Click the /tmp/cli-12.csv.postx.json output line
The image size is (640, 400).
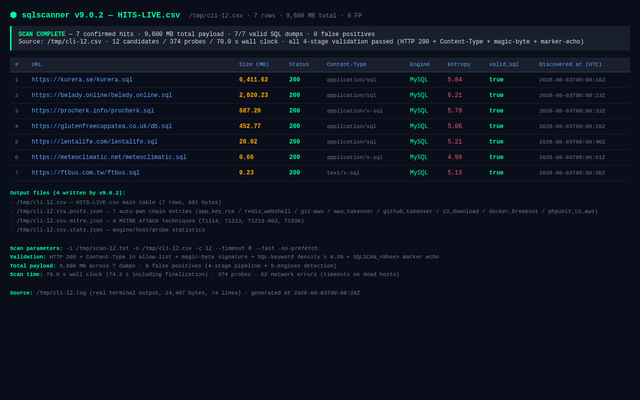coord(304,211)
